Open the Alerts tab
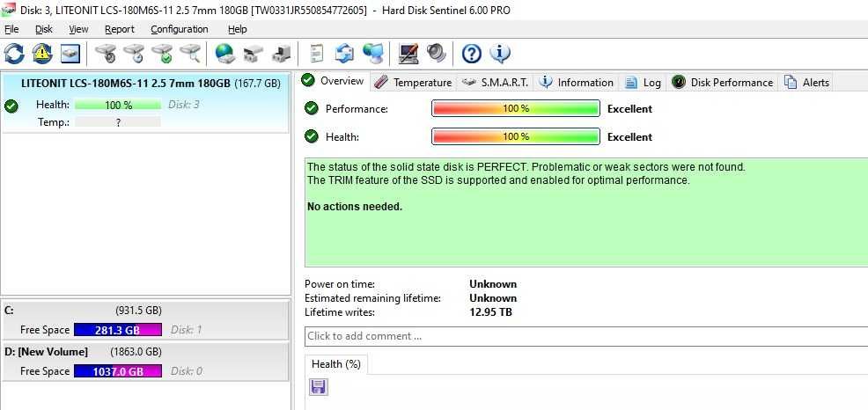Screen dimensions: 868x410 point(806,83)
